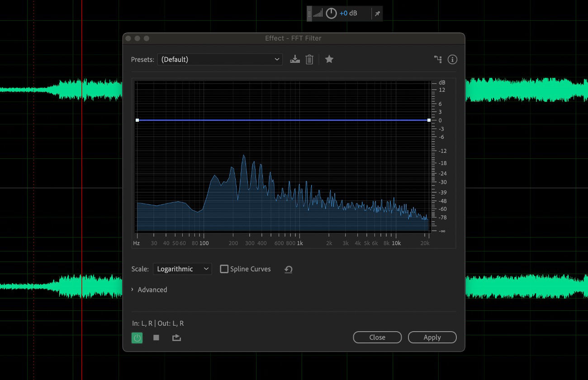Viewport: 588px width, 380px height.
Task: Mark the effect as a favorite
Action: (x=329, y=59)
